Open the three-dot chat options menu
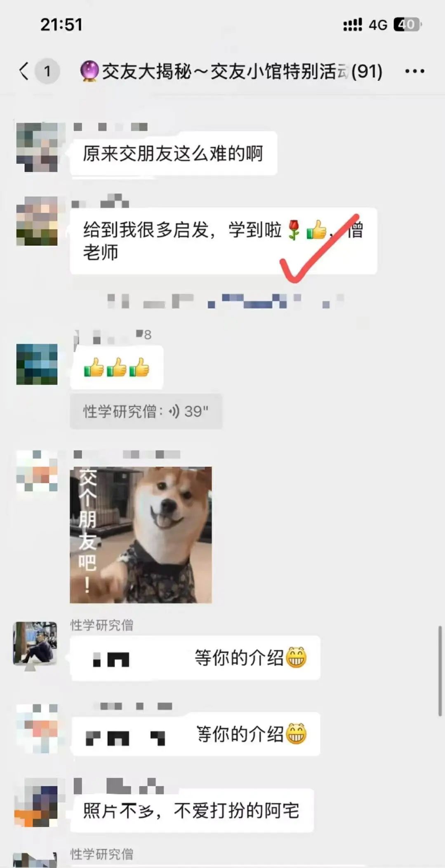 click(x=414, y=71)
